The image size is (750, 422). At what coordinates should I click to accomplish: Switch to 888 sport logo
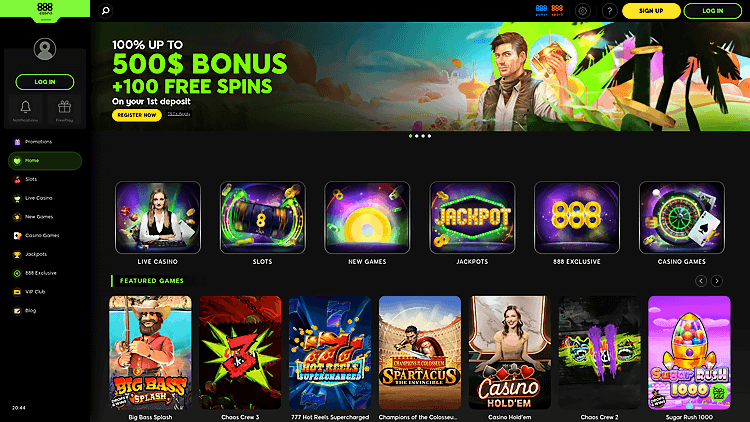click(x=557, y=11)
